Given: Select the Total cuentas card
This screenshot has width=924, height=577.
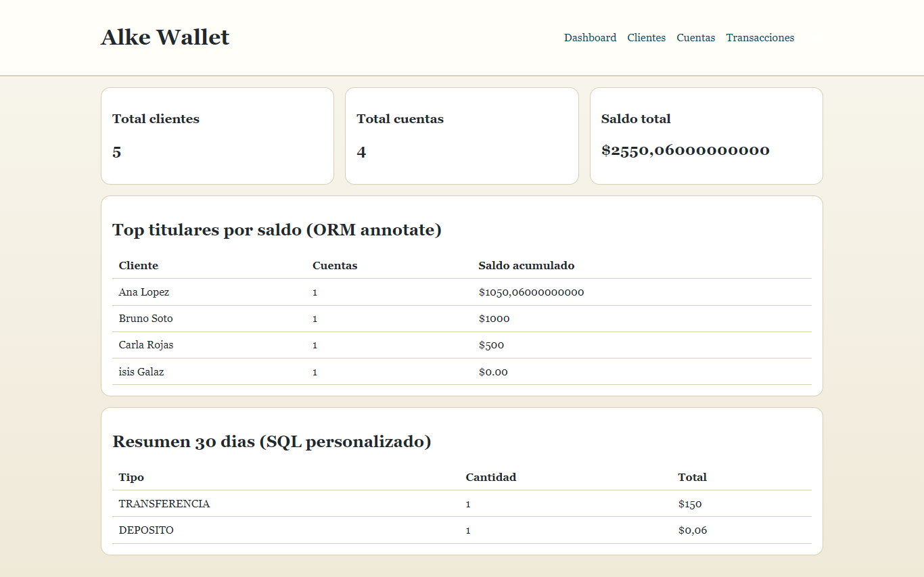Looking at the screenshot, I should tap(461, 135).
